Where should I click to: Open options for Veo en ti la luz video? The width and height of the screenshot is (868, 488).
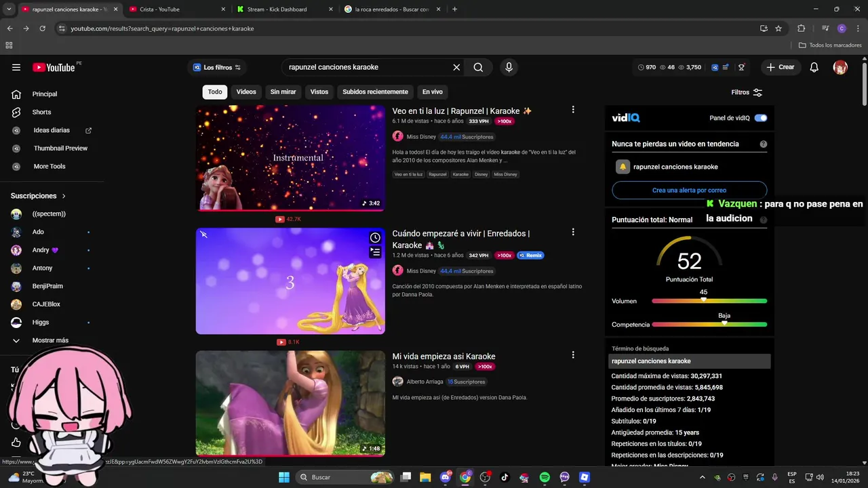(x=573, y=110)
